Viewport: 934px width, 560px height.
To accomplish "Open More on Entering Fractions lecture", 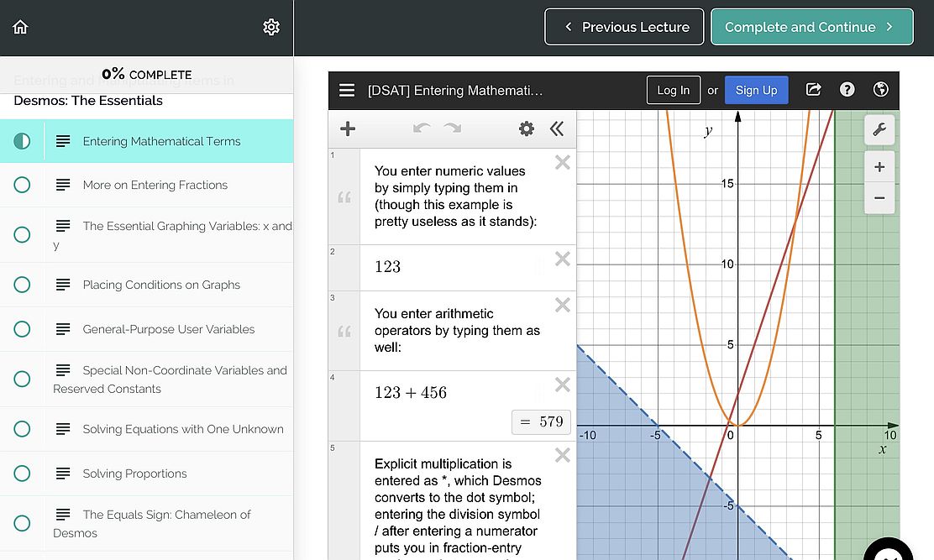I will (x=146, y=185).
